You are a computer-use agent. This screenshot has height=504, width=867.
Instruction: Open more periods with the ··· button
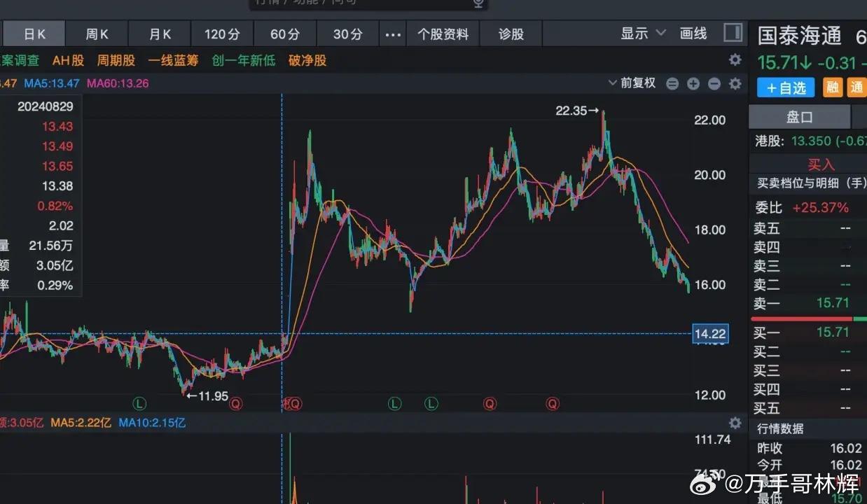pyautogui.click(x=394, y=34)
